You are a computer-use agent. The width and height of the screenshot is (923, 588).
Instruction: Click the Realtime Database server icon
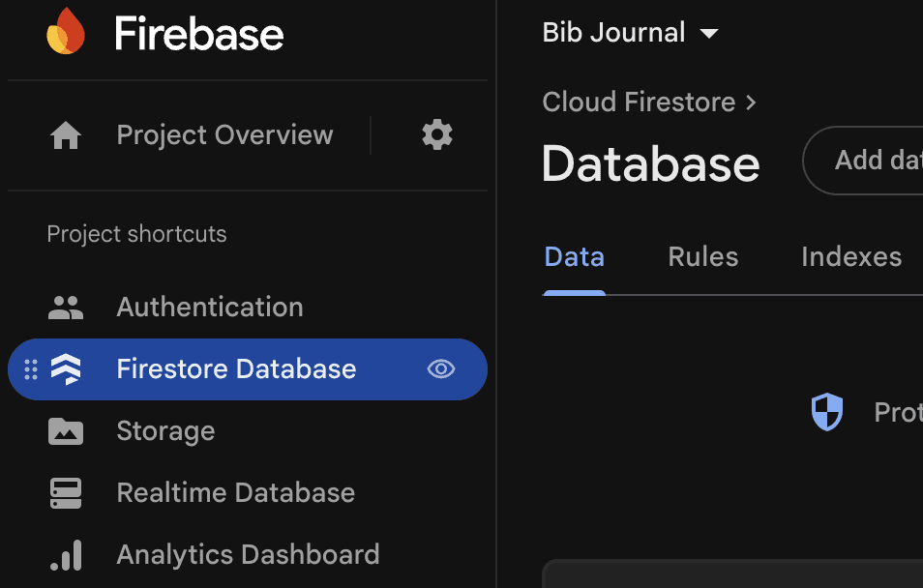click(66, 492)
